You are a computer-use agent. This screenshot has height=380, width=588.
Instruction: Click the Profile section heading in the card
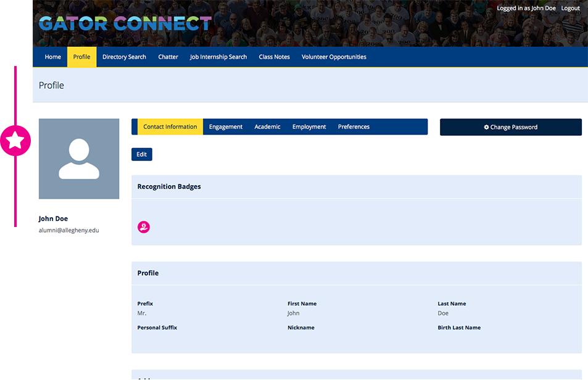(148, 273)
